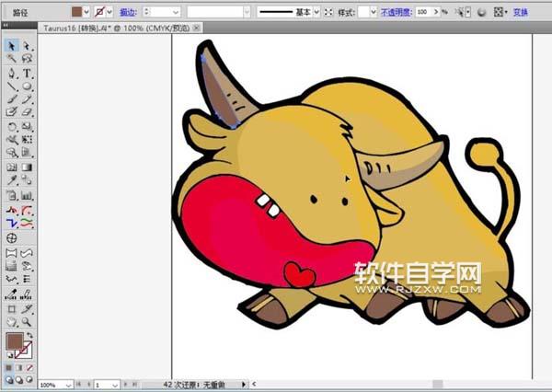Select the Eyedropper tool
552x392 pixels.
pyautogui.click(x=11, y=180)
